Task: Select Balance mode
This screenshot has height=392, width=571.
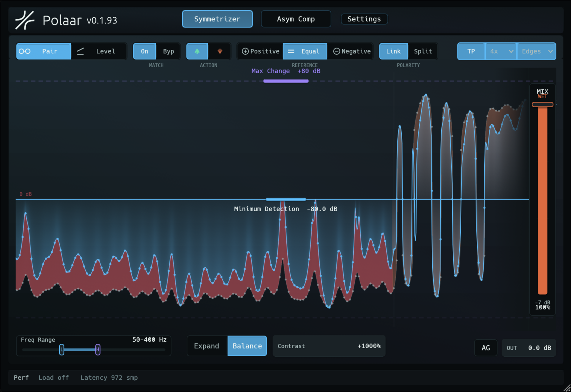Action: pos(247,346)
